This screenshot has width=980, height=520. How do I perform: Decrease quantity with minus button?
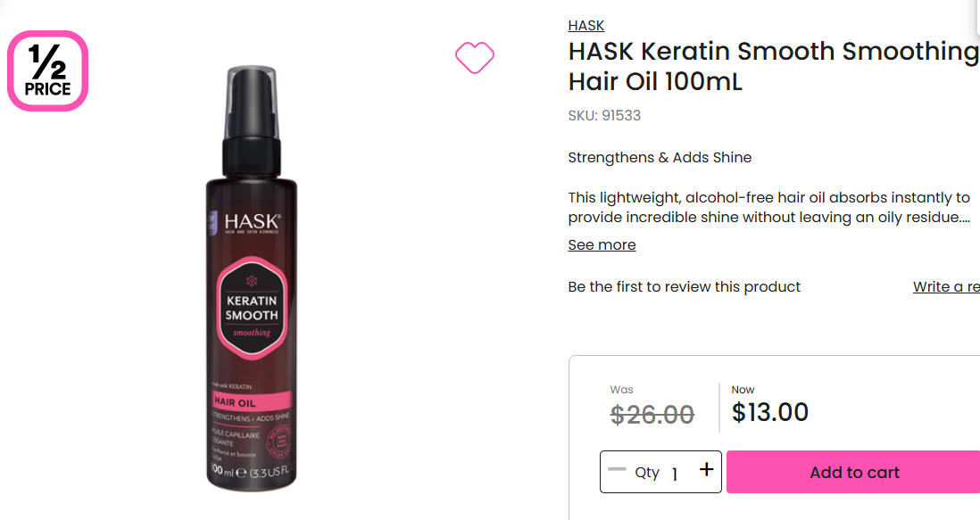616,469
